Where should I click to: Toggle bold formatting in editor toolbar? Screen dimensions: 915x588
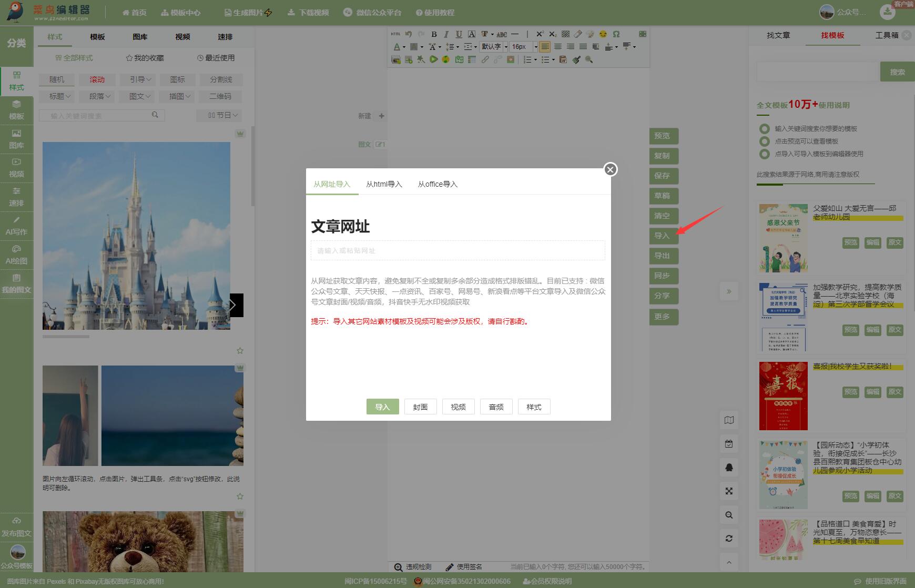(x=434, y=34)
